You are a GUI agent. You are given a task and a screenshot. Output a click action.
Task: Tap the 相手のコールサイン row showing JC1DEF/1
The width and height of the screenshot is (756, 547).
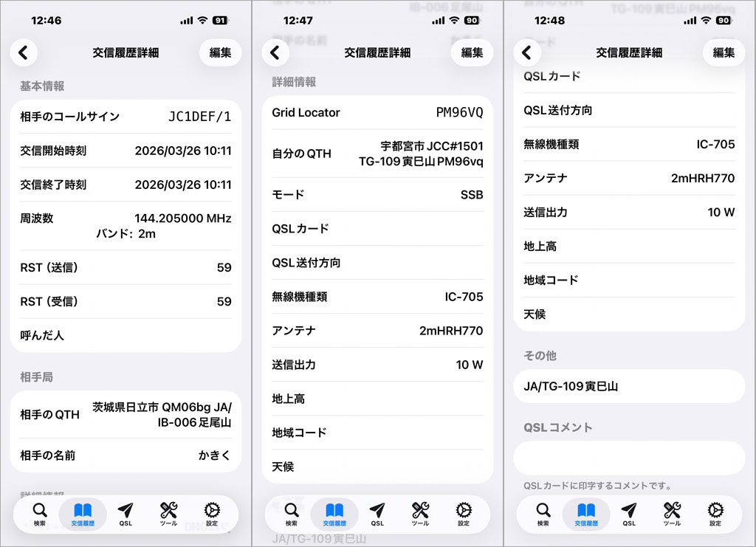coord(126,117)
